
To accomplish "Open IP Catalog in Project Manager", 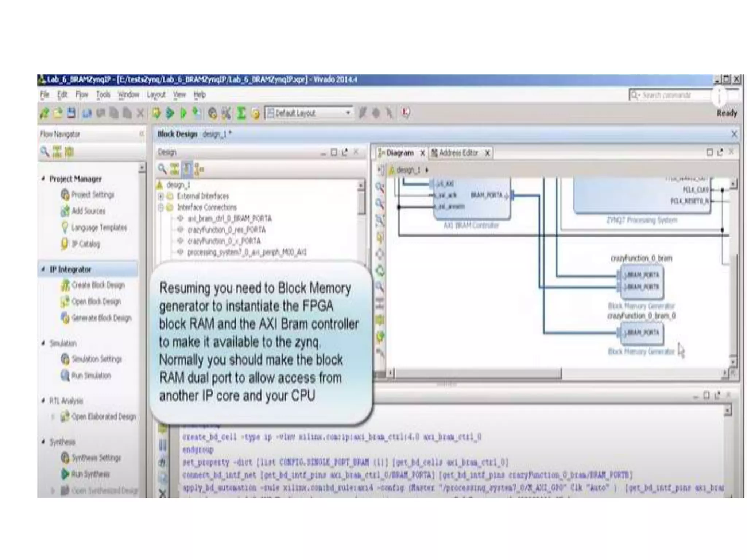I will (x=85, y=244).
